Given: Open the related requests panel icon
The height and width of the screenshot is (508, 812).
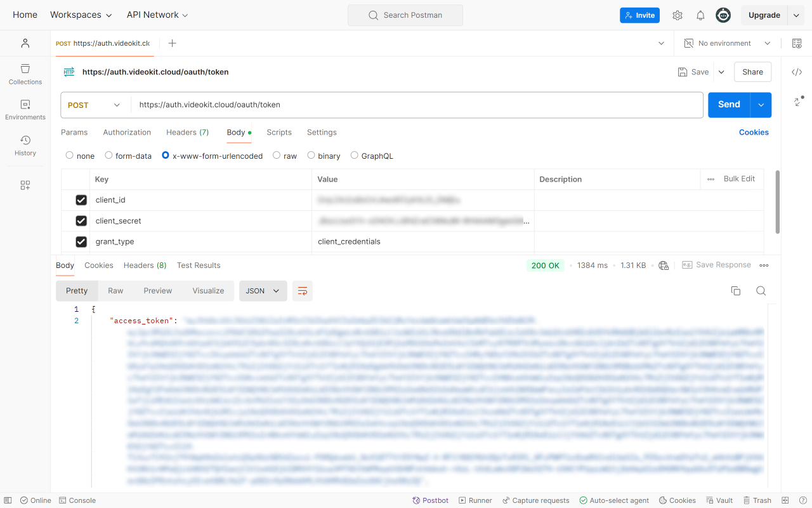Looking at the screenshot, I should (799, 101).
